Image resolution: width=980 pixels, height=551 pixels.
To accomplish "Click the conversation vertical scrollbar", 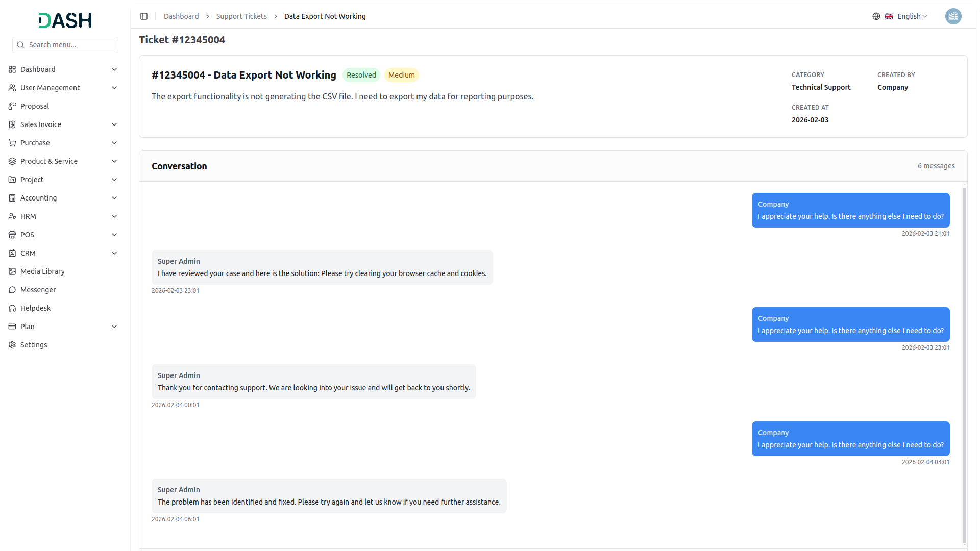I will (964, 364).
